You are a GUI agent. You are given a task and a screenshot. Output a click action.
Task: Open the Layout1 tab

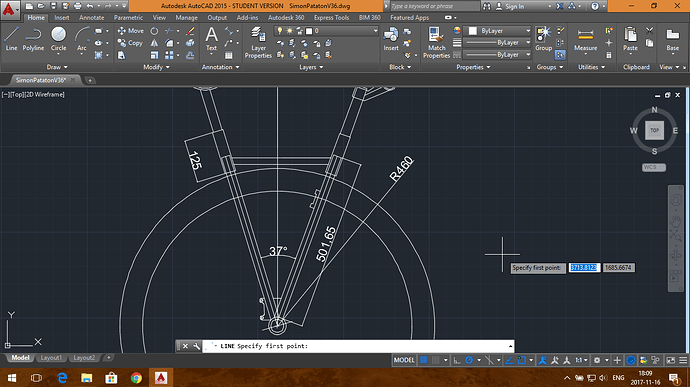pyautogui.click(x=51, y=358)
